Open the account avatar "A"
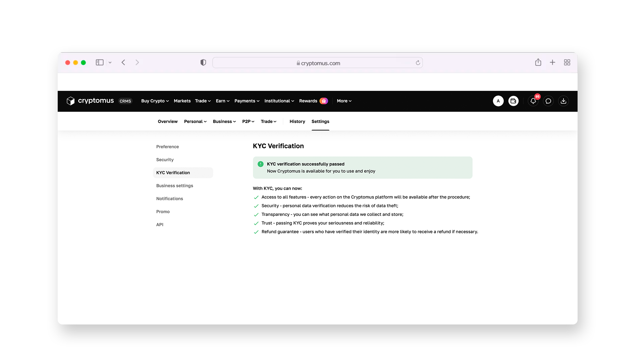Viewport: 644px width, 362px height. point(498,101)
